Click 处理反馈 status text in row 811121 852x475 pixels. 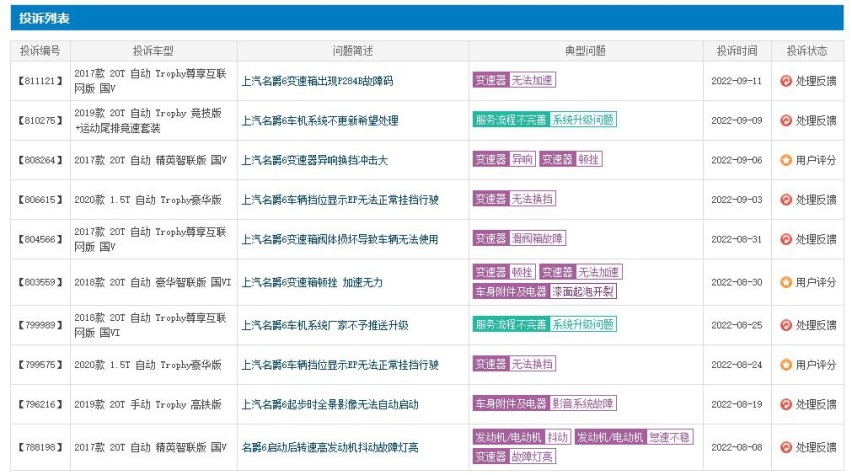(x=816, y=81)
